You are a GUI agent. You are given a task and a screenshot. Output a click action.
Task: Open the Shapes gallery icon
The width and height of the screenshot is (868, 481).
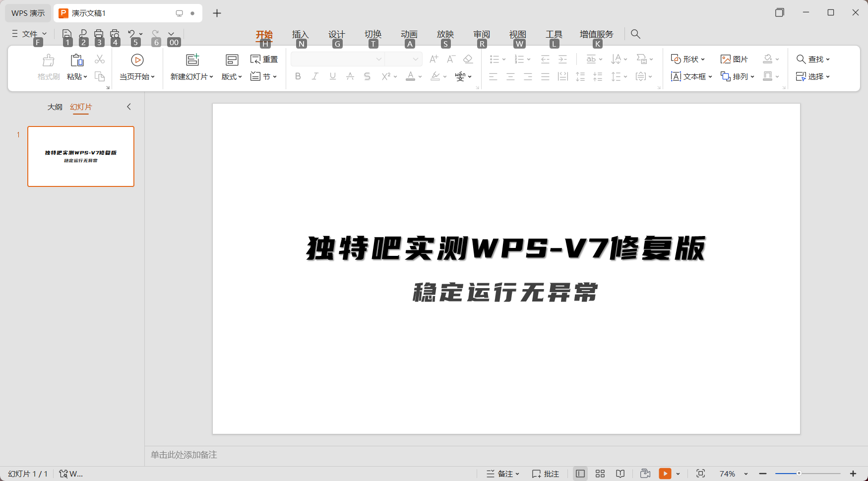(x=687, y=59)
